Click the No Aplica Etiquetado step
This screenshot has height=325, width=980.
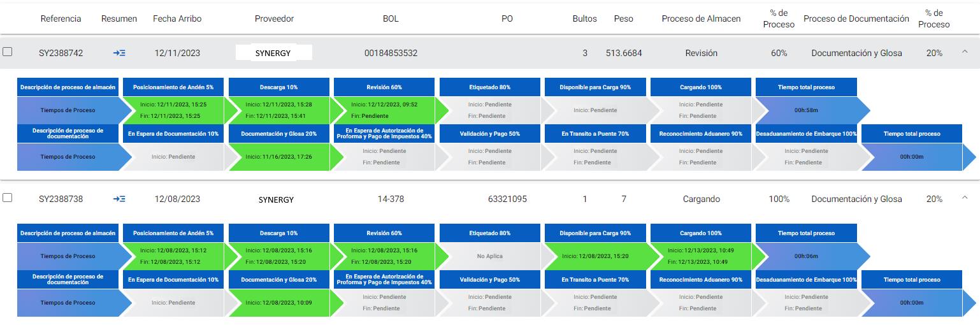coord(489,256)
